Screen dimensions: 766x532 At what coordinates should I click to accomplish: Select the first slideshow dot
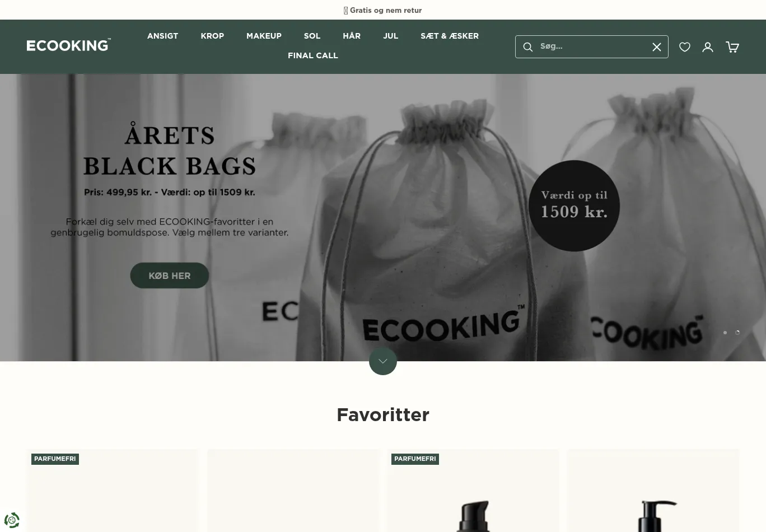tap(725, 333)
